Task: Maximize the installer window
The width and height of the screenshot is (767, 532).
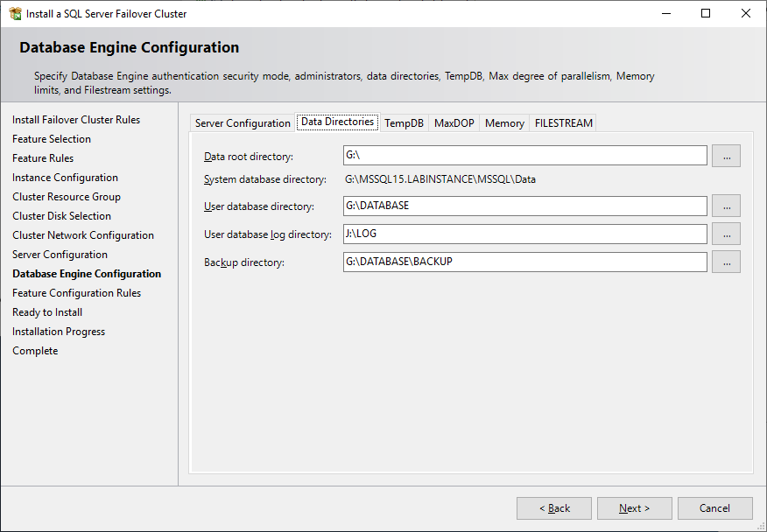Action: [706, 14]
